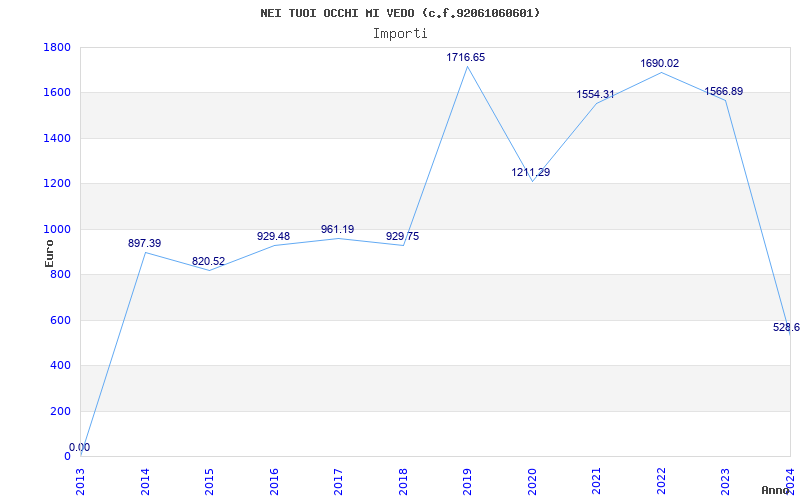Click the 820.52 data label
This screenshot has height=500, width=800.
coord(208,261)
